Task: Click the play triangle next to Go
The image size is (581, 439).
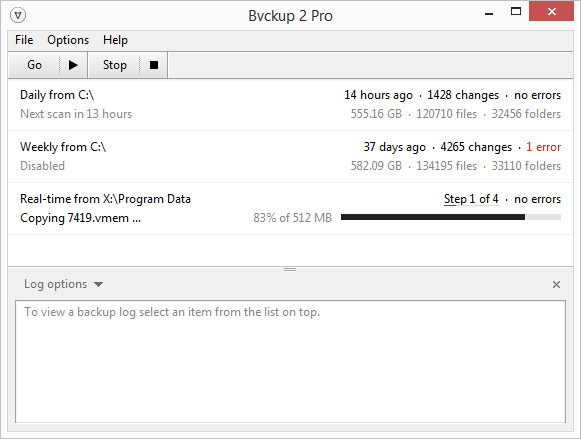Action: point(73,65)
